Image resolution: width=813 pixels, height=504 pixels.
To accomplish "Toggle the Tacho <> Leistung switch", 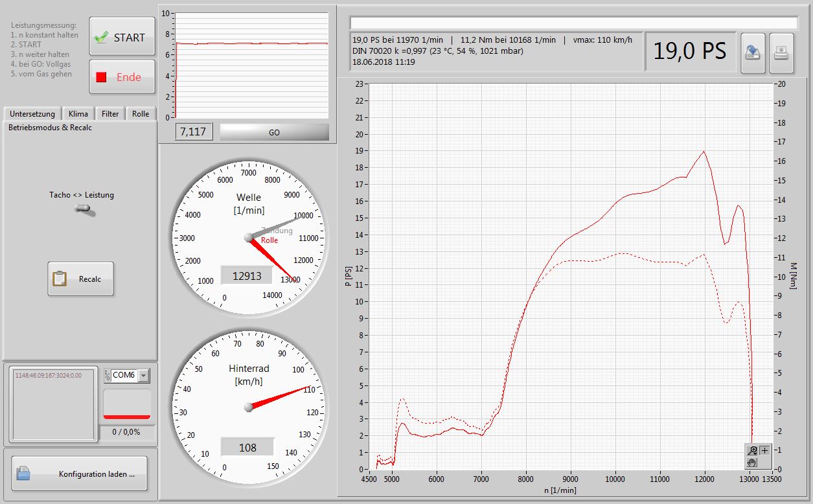I will pyautogui.click(x=82, y=209).
